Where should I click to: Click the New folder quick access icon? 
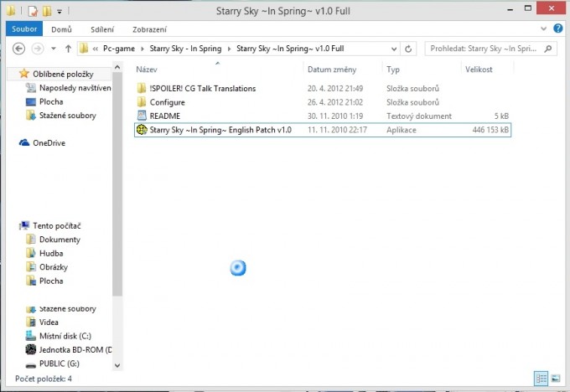tap(47, 11)
